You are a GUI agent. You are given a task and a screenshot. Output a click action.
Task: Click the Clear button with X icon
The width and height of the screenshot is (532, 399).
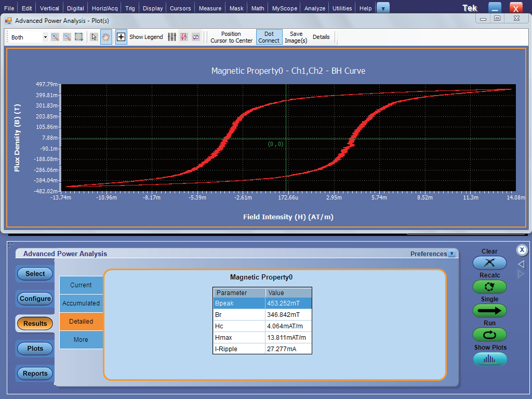(489, 262)
